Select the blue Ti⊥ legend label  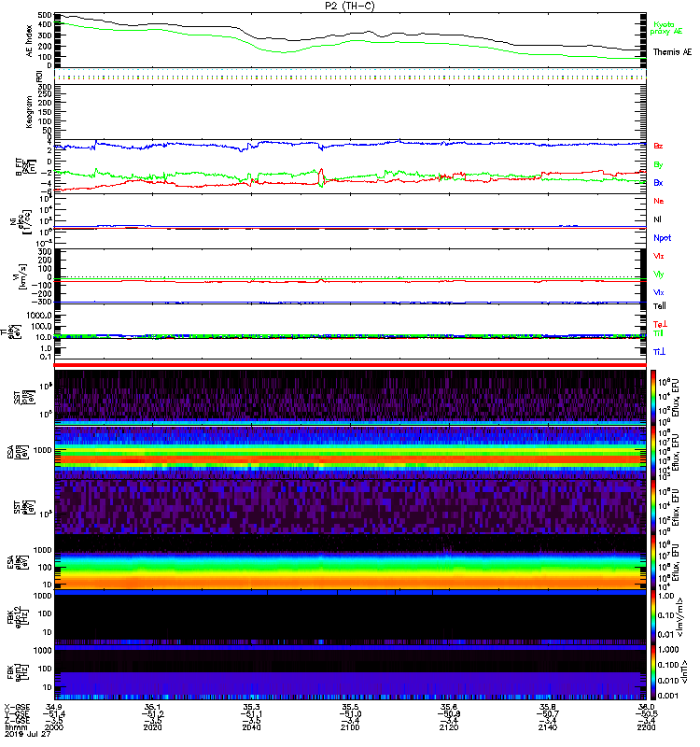660,352
